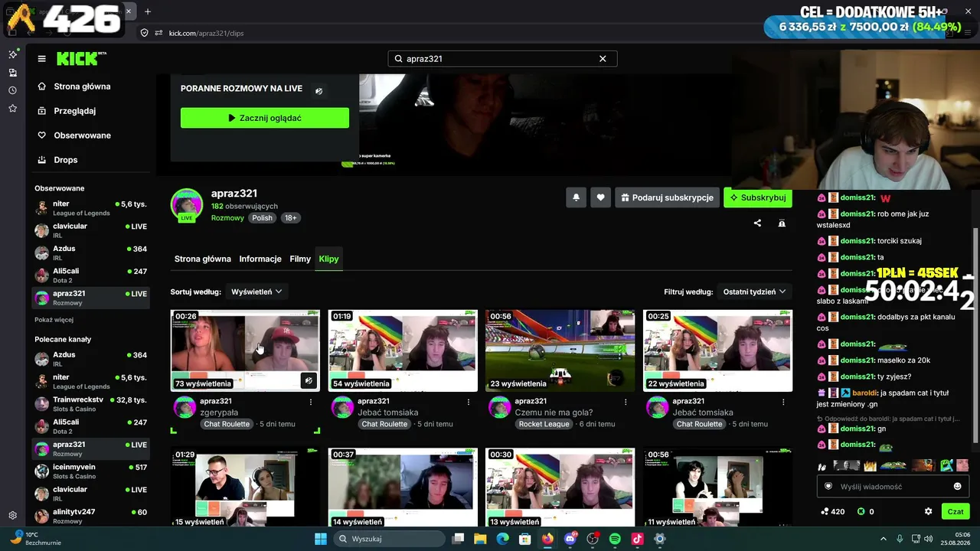Click the site security shield icon in address bar
This screenshot has width=980, height=551.
[x=144, y=33]
